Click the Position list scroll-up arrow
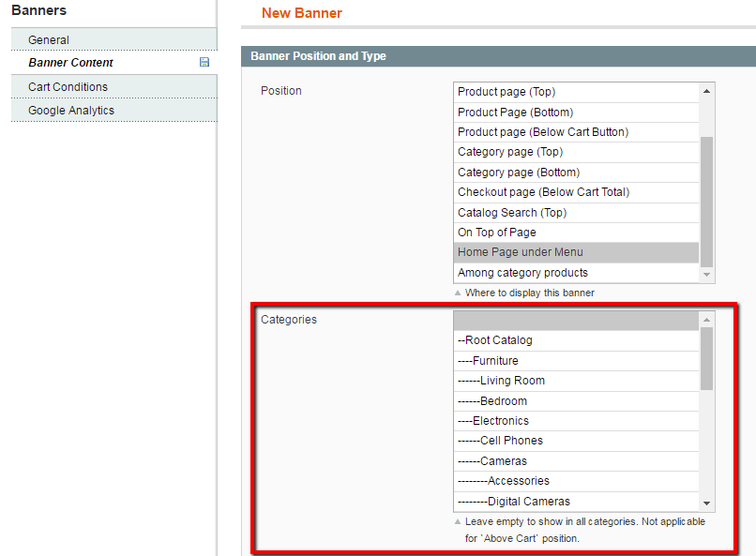The image size is (756, 556). tap(706, 92)
